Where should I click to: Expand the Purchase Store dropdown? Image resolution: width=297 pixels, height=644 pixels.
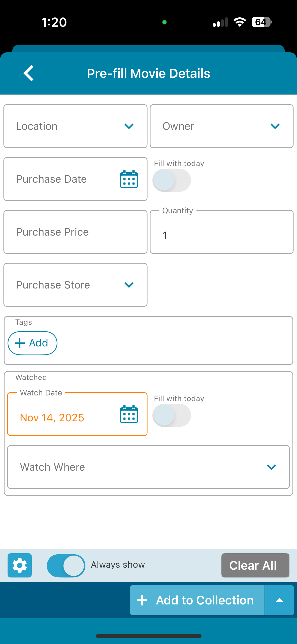75,285
